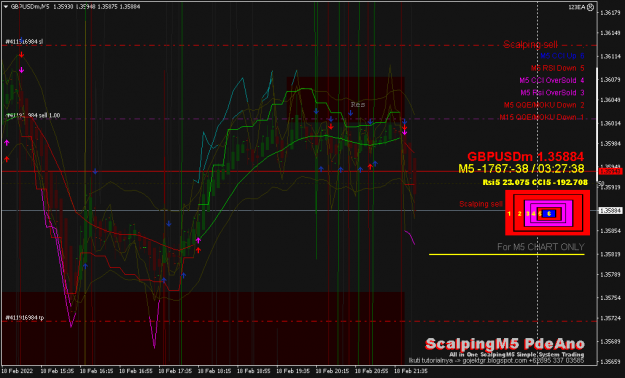625x378 pixels.
Task: Click number 1 in the outer red box
Action: tap(509, 214)
